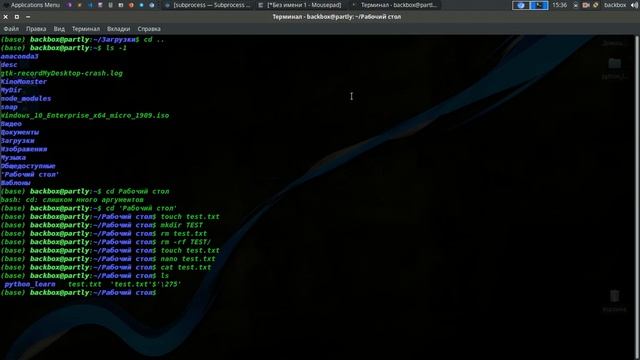Click the 'Документы' directory entry

[x=20, y=132]
